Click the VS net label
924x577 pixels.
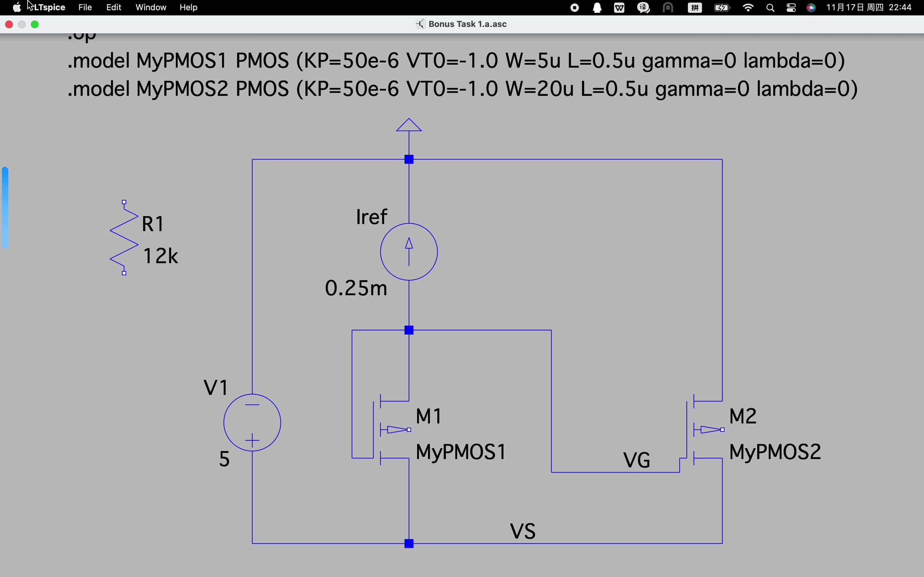523,531
